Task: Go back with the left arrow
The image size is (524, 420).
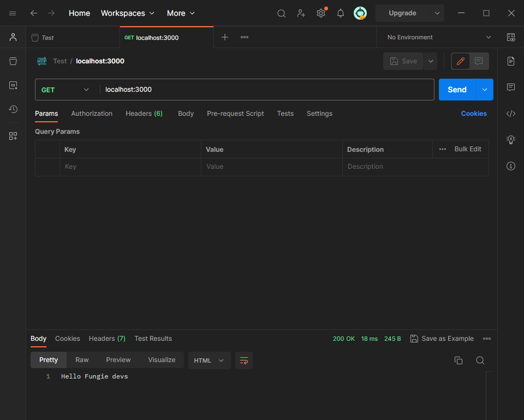Action: (34, 13)
